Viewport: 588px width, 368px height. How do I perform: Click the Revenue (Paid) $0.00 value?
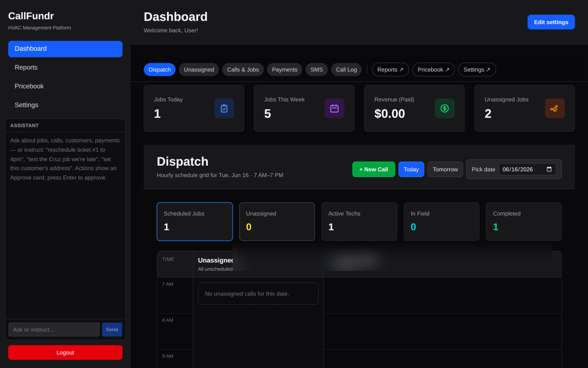390,114
